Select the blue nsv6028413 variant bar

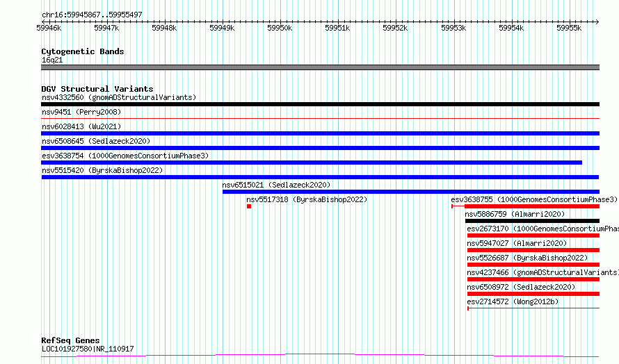coord(320,133)
